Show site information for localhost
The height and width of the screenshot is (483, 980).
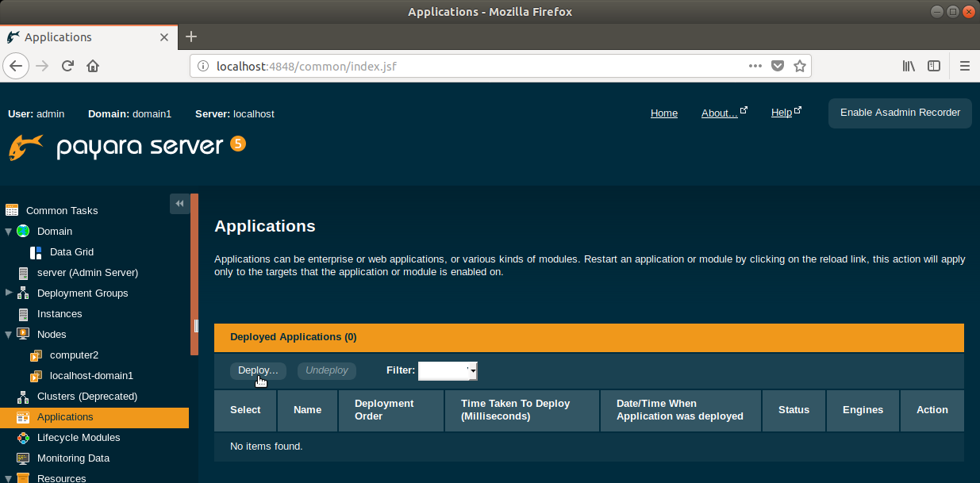point(202,67)
